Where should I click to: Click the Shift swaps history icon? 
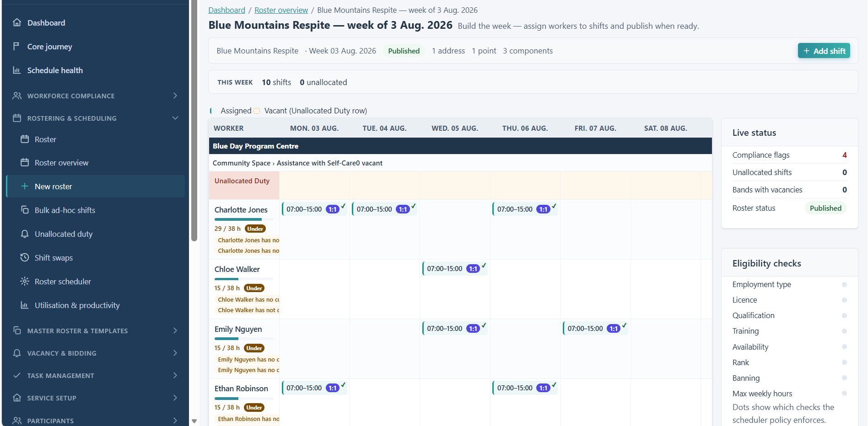(25, 257)
